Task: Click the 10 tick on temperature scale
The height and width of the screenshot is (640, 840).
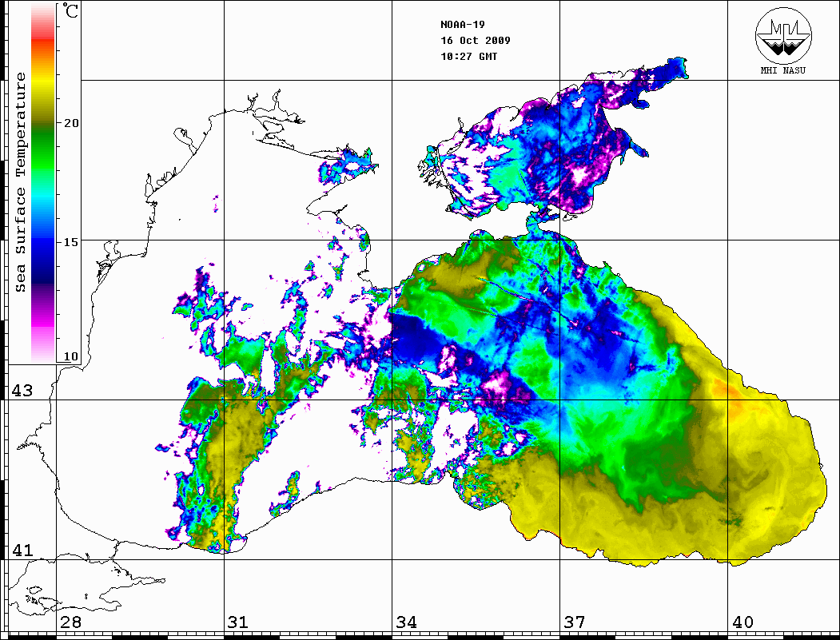Action: (x=70, y=356)
